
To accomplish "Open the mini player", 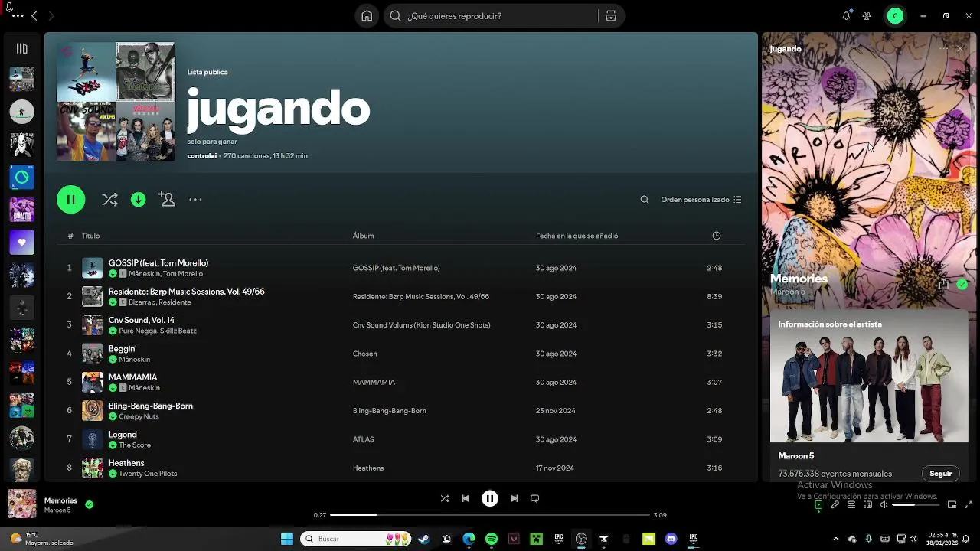I will [952, 505].
